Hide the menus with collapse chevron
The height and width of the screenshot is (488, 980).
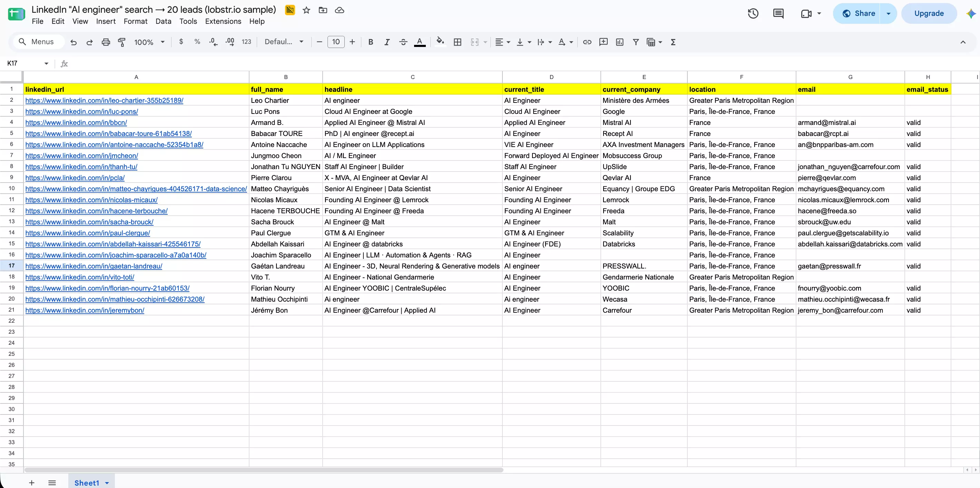pos(963,42)
